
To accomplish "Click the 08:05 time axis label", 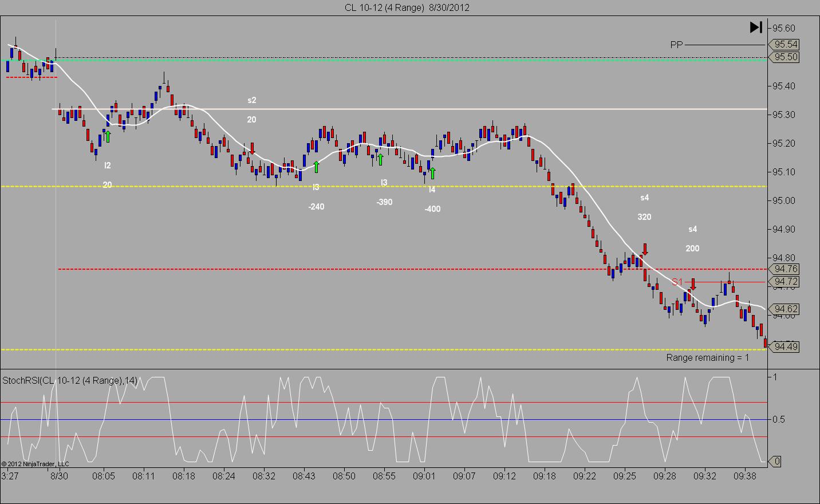I will coord(104,476).
